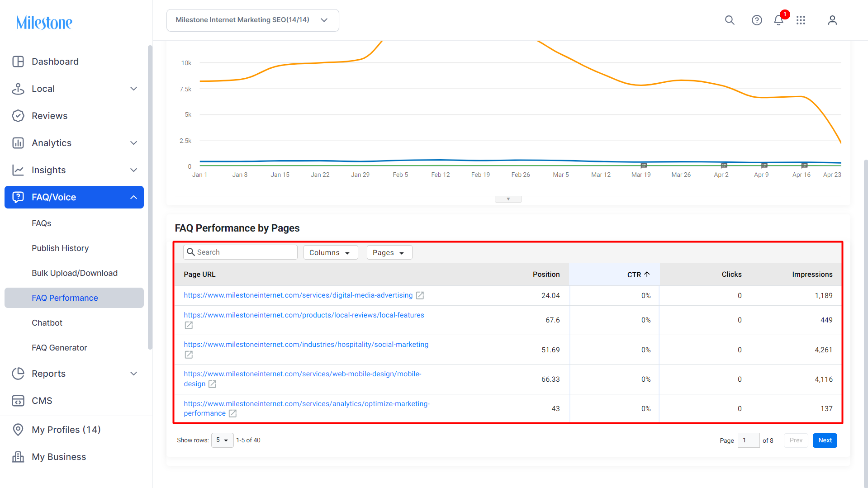Click the Dashboard sidebar icon

[x=18, y=62]
